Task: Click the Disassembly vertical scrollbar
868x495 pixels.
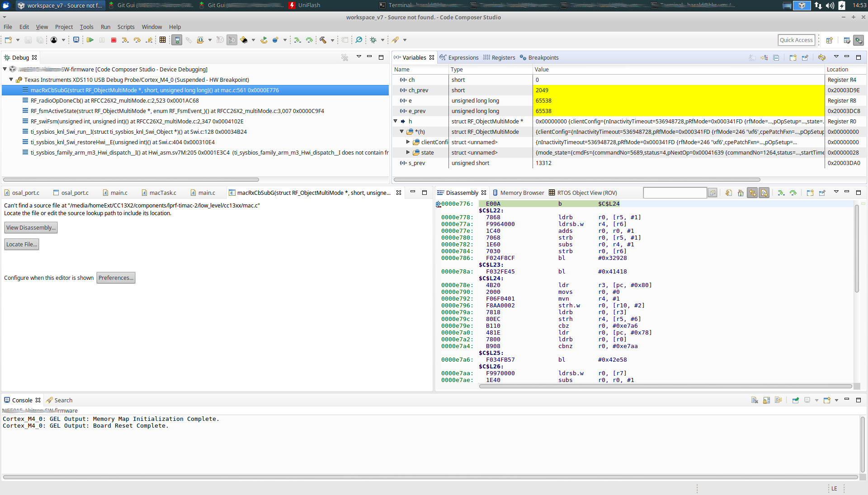Action: click(x=857, y=249)
